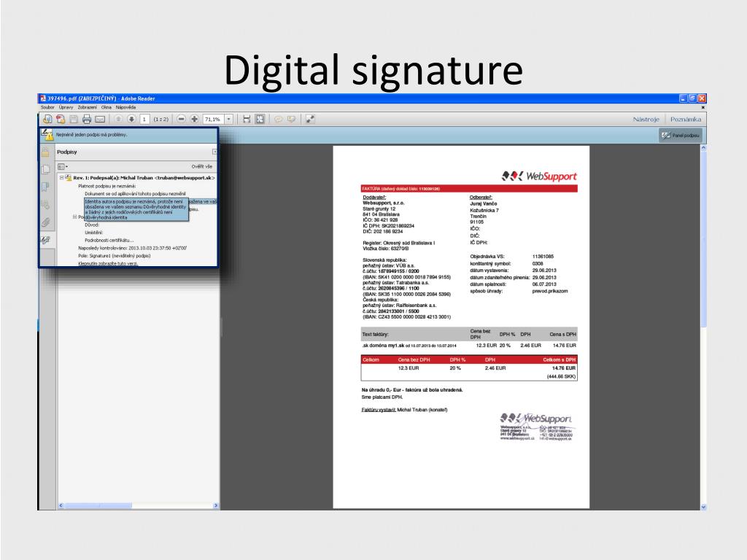The image size is (747, 560).
Task: Open the Poznámka pane
Action: tap(686, 119)
